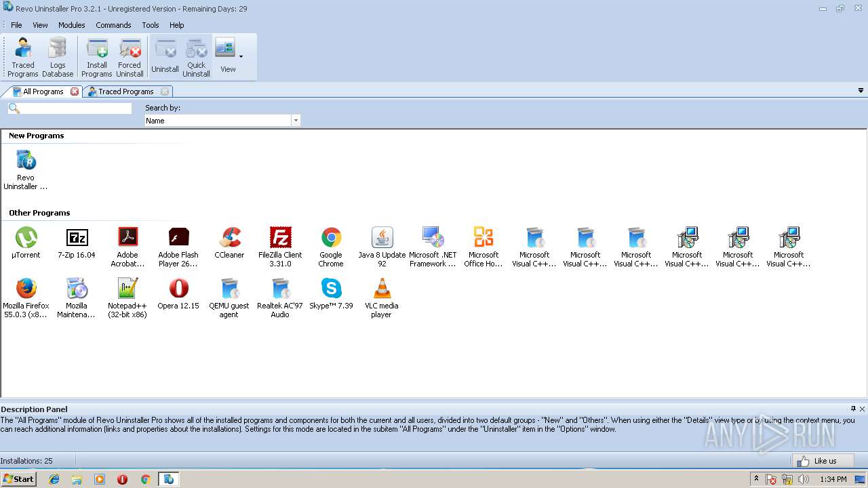Viewport: 868px width, 488px height.
Task: Open the Windows Start menu
Action: (x=18, y=479)
